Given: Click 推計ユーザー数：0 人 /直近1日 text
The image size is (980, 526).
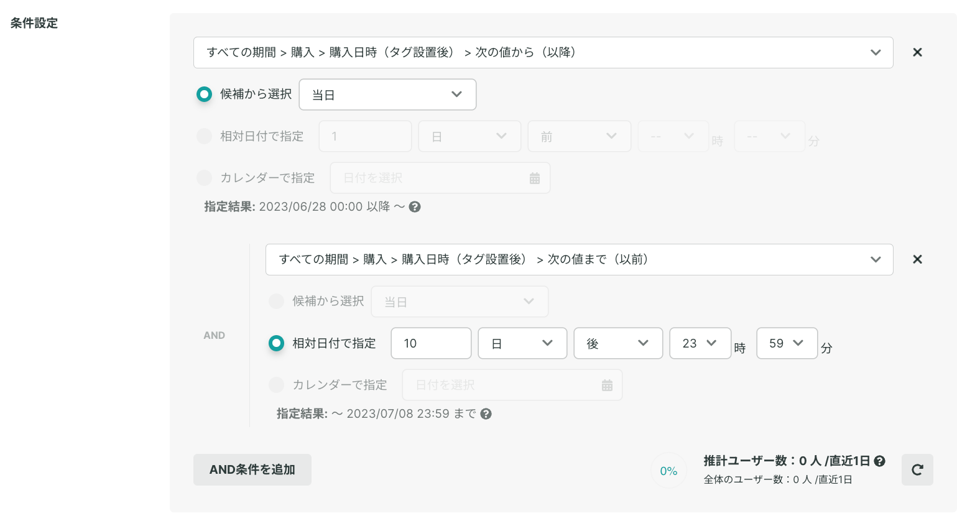Looking at the screenshot, I should pyautogui.click(x=787, y=461).
